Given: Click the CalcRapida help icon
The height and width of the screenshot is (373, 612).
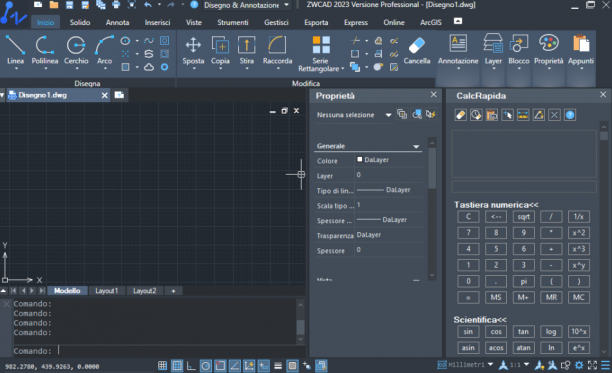Looking at the screenshot, I should pos(570,115).
